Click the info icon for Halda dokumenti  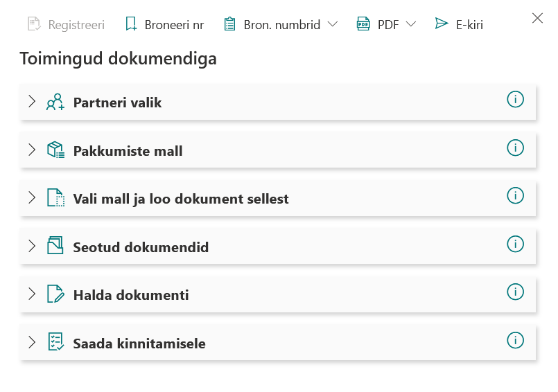pyautogui.click(x=515, y=292)
